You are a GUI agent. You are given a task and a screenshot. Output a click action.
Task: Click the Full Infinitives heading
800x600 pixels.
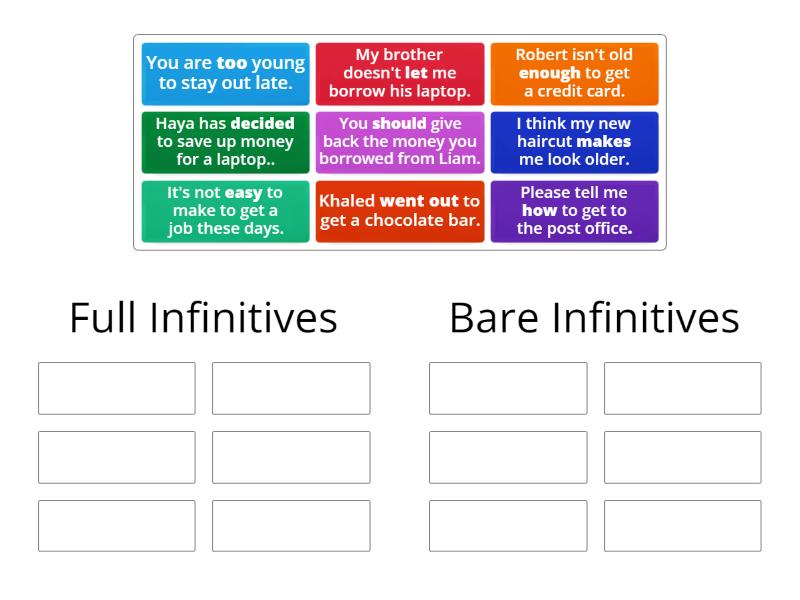[203, 318]
